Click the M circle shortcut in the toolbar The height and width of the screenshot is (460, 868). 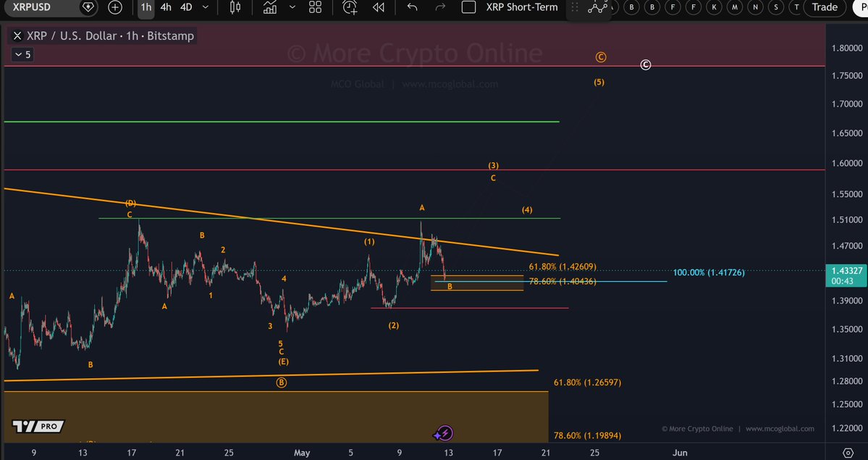click(x=735, y=7)
